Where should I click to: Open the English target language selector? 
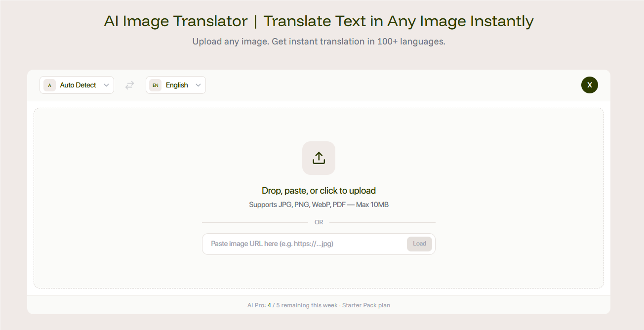pyautogui.click(x=177, y=85)
